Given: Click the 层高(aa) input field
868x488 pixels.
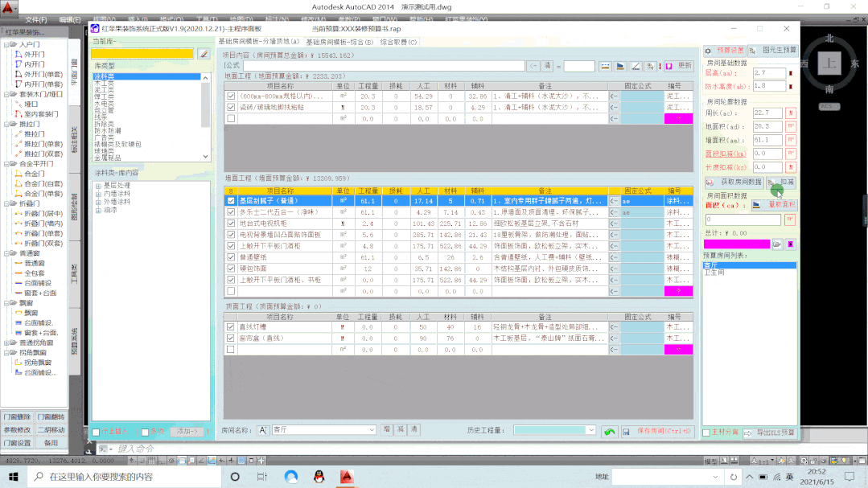Looking at the screenshot, I should pos(767,73).
